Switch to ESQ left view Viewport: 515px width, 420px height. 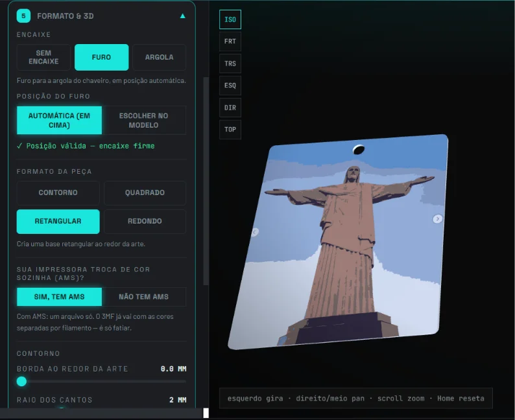point(230,86)
